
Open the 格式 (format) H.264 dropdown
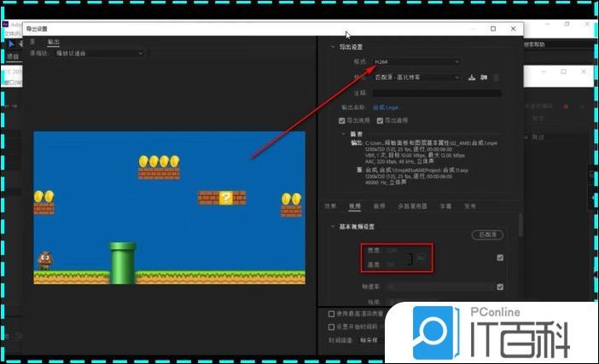pyautogui.click(x=416, y=62)
